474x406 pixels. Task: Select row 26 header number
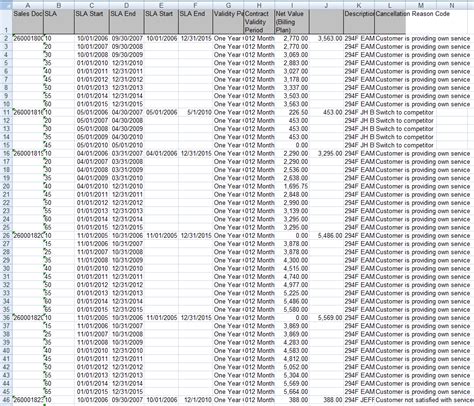tap(6, 236)
